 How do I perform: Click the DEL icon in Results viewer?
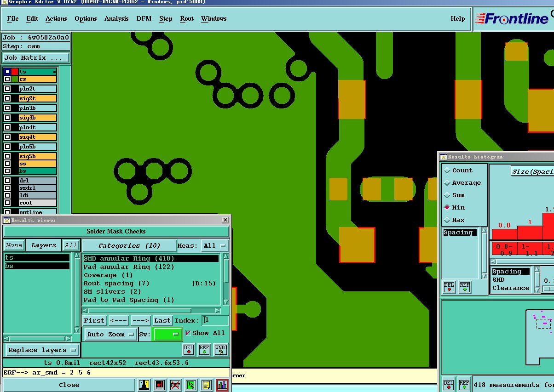[x=189, y=350]
